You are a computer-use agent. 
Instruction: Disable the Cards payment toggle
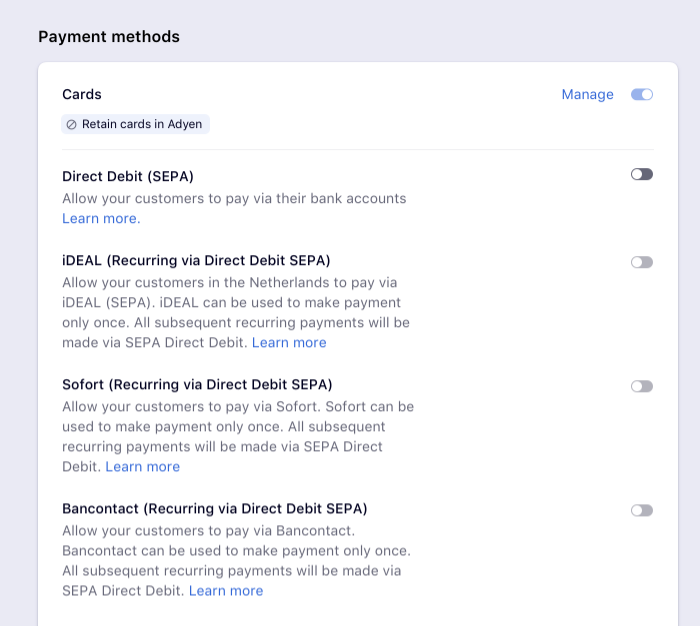[x=641, y=94]
